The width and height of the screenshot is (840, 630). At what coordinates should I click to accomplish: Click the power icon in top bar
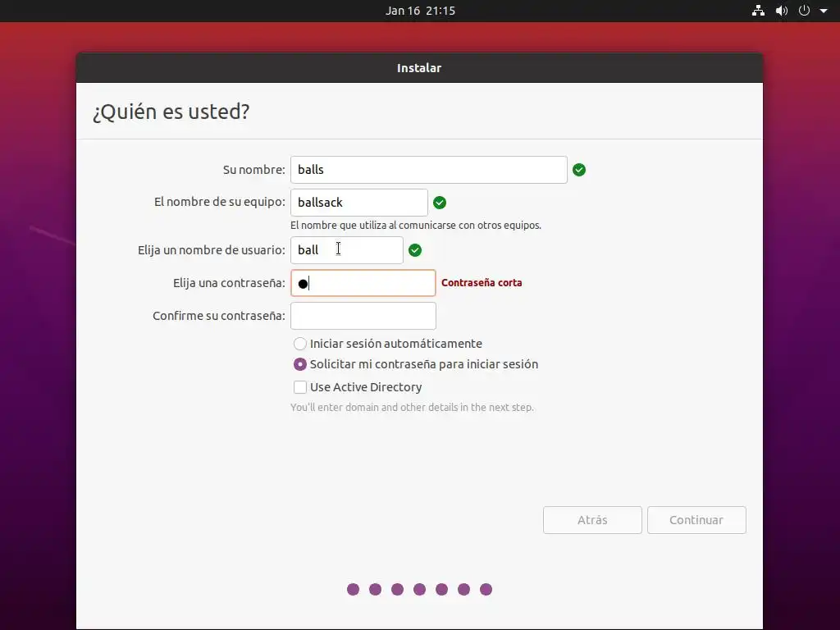pos(804,11)
